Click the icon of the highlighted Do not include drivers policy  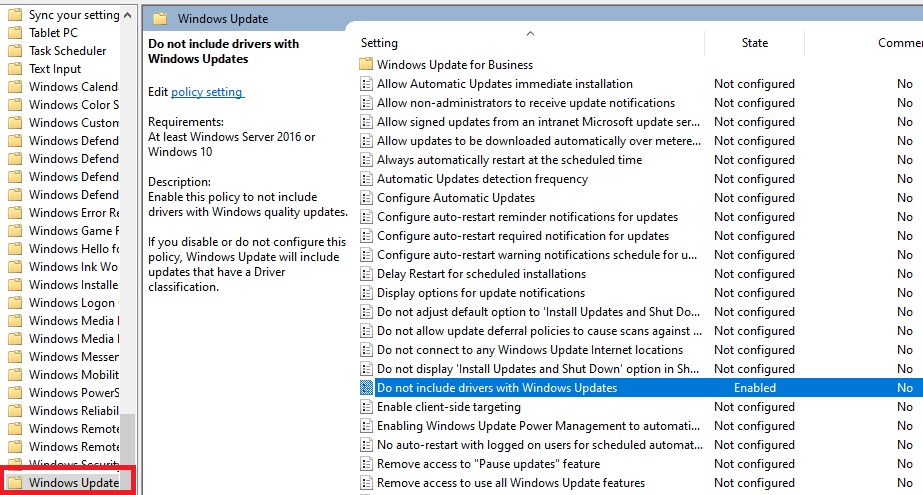366,388
